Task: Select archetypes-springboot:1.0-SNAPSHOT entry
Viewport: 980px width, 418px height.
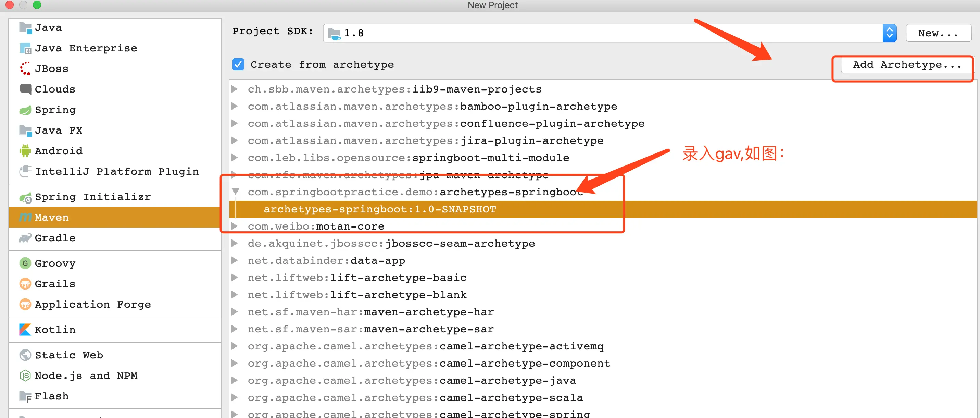Action: click(x=379, y=209)
